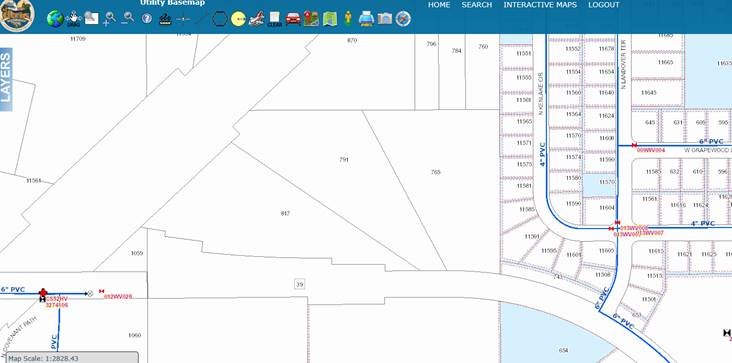This screenshot has width=732, height=363.
Task: Click the airplane aerial imagery icon
Action: point(256,19)
